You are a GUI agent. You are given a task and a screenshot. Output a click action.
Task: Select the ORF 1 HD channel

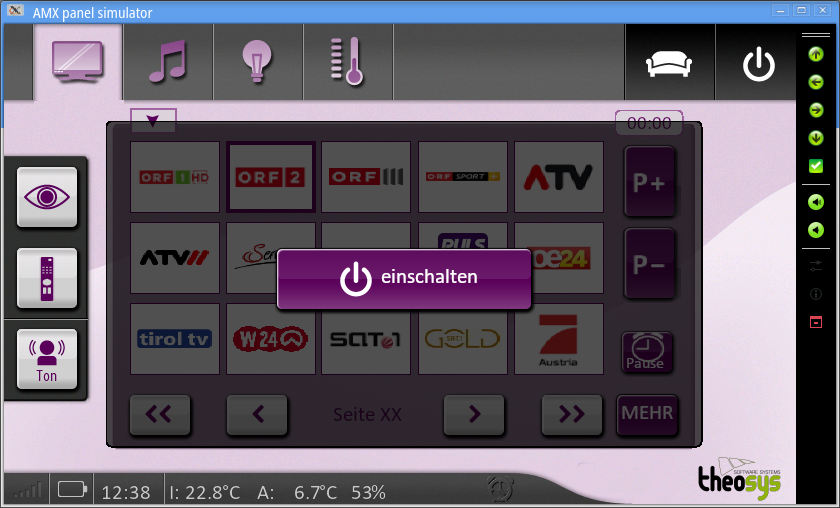(x=175, y=177)
